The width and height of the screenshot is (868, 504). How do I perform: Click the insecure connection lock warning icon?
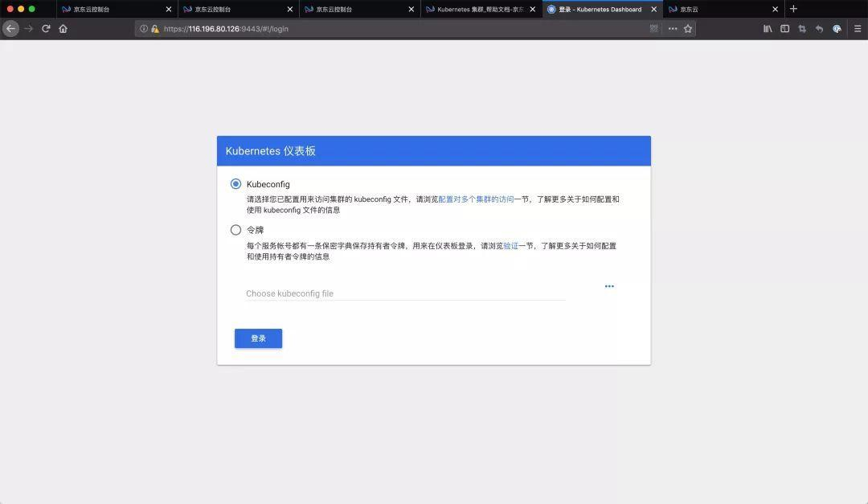pyautogui.click(x=155, y=29)
